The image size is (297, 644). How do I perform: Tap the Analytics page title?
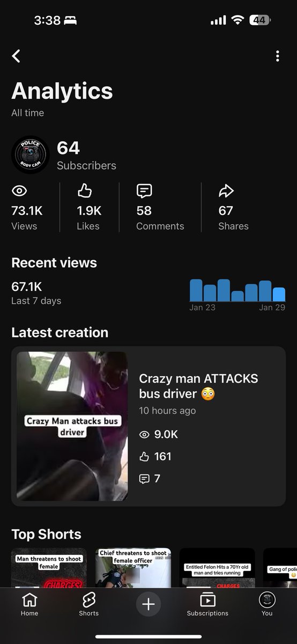click(62, 91)
